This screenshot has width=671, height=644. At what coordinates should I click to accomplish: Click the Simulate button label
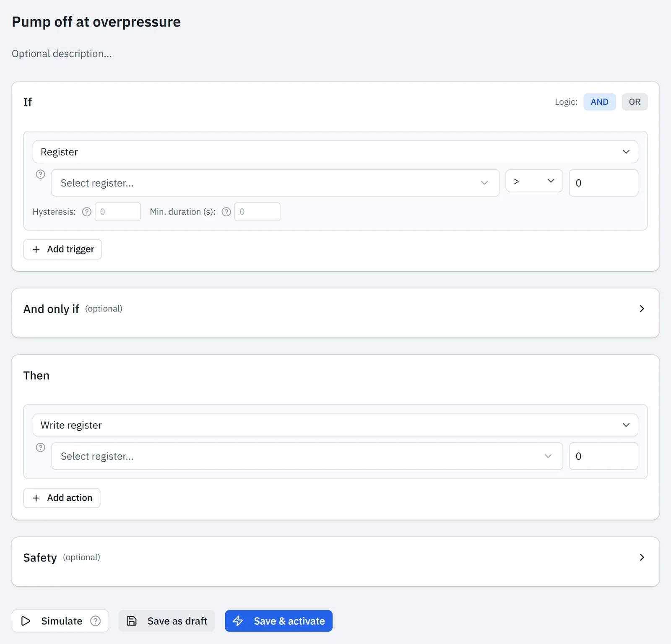coord(62,621)
